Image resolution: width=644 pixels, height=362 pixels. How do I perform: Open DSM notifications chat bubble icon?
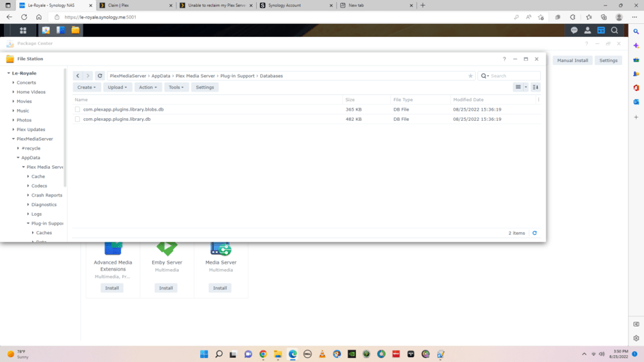click(x=574, y=31)
